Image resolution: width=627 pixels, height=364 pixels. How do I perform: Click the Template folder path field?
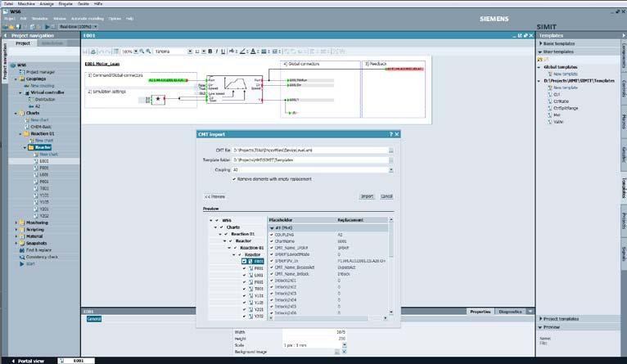click(310, 160)
